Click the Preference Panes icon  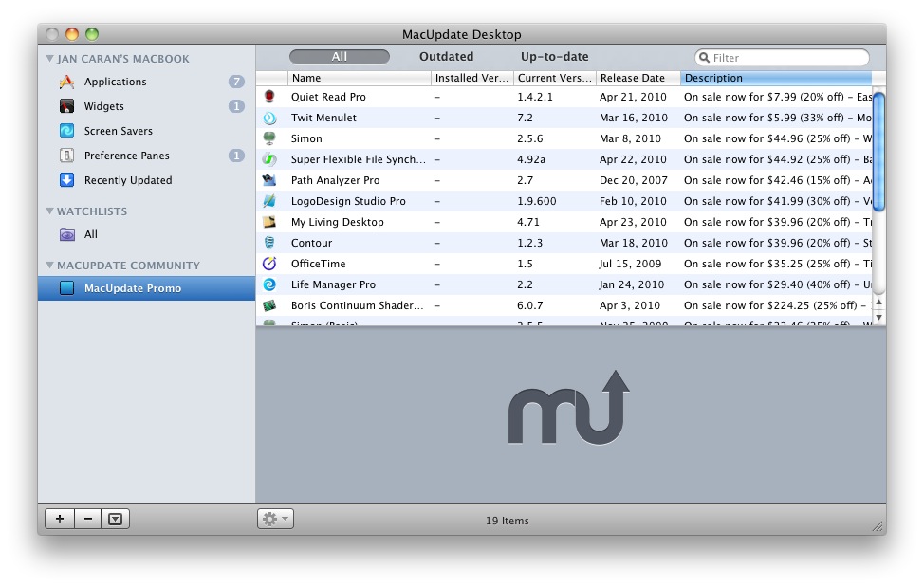66,156
